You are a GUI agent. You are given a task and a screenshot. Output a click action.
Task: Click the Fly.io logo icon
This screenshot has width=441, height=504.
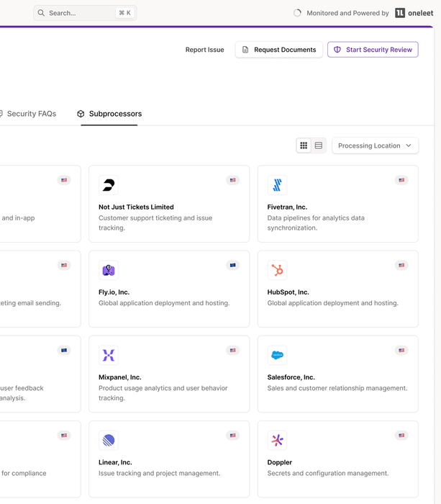click(108, 271)
